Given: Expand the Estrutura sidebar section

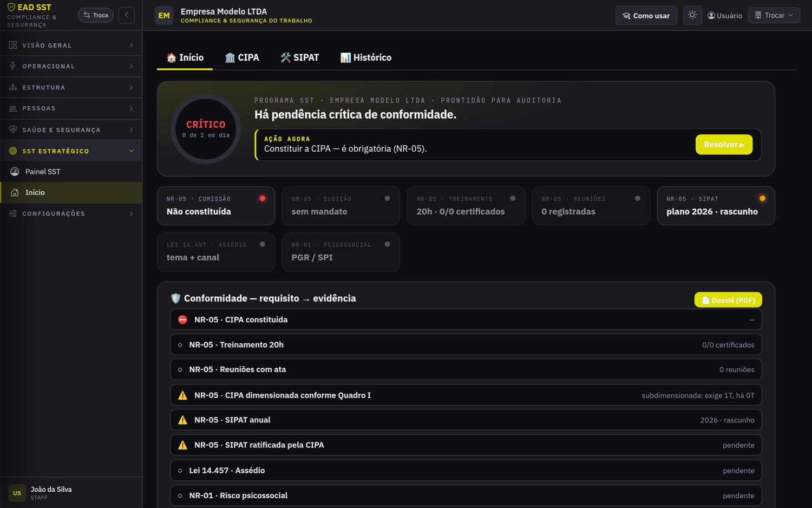Looking at the screenshot, I should [71, 87].
